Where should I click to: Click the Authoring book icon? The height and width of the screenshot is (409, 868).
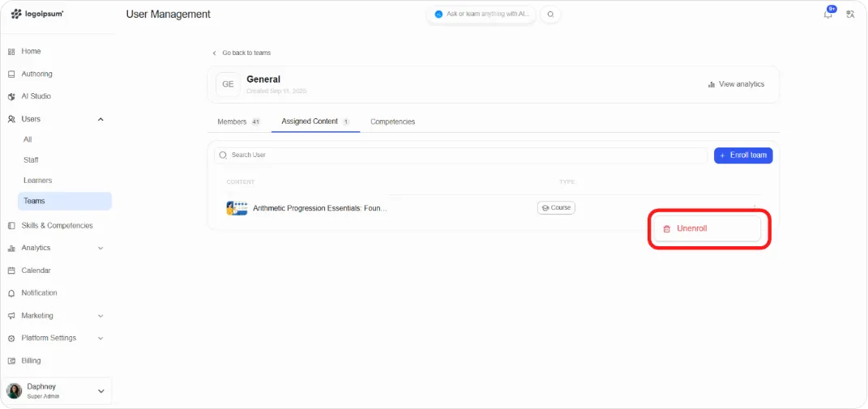(11, 75)
